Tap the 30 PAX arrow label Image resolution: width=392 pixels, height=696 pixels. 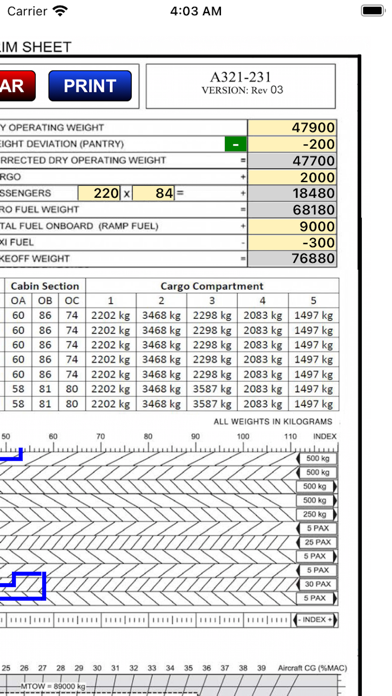click(317, 584)
